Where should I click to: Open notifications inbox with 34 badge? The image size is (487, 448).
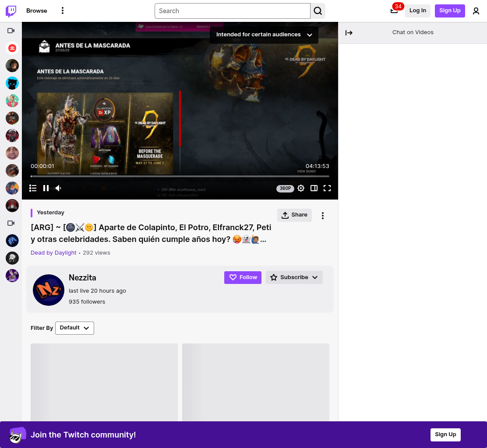tap(394, 11)
